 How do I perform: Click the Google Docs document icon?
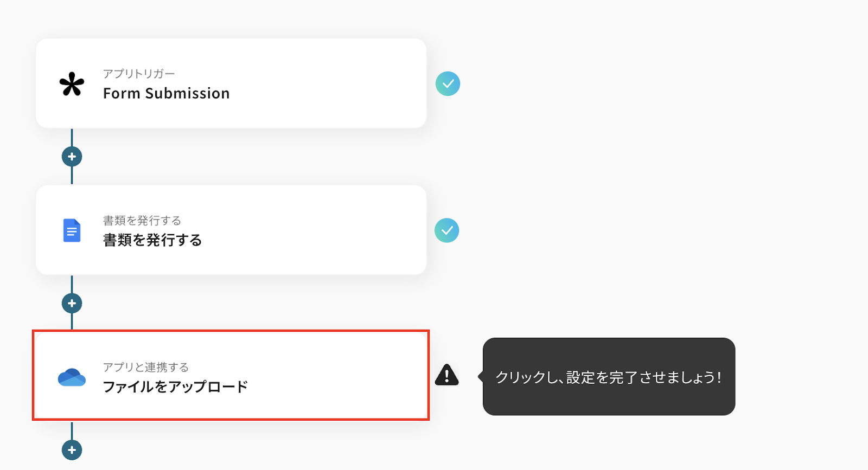[72, 230]
